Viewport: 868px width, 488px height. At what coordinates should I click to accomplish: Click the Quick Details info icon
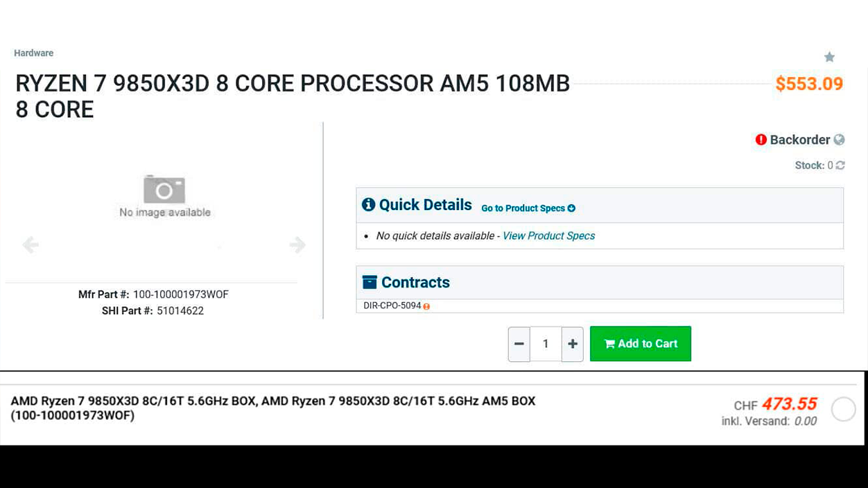368,204
